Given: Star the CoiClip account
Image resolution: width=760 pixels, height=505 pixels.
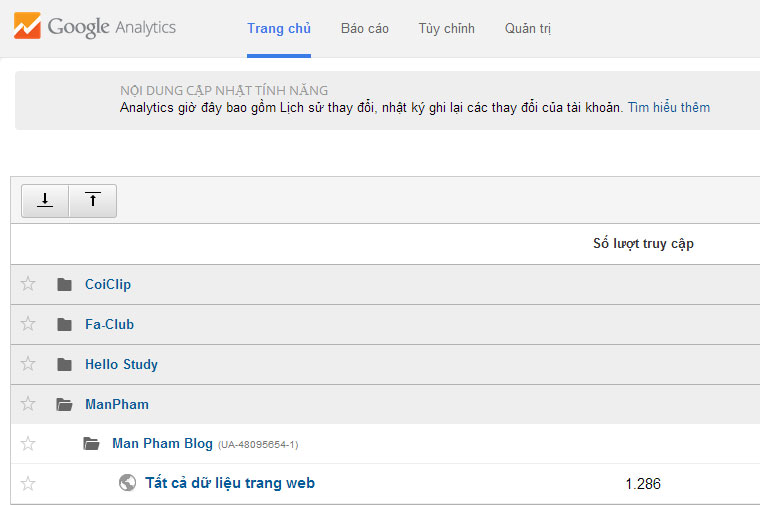Looking at the screenshot, I should tap(28, 284).
